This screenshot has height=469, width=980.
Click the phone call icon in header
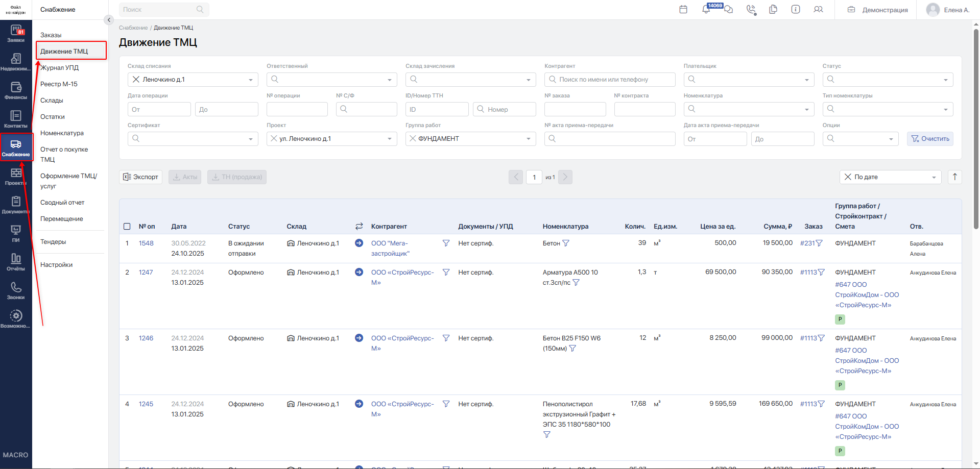[x=751, y=9]
